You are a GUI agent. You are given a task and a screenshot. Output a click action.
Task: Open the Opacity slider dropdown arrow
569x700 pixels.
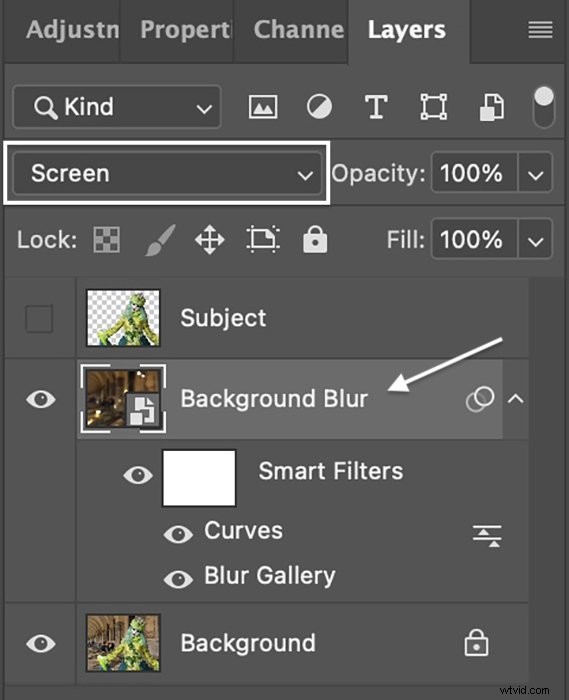point(535,173)
